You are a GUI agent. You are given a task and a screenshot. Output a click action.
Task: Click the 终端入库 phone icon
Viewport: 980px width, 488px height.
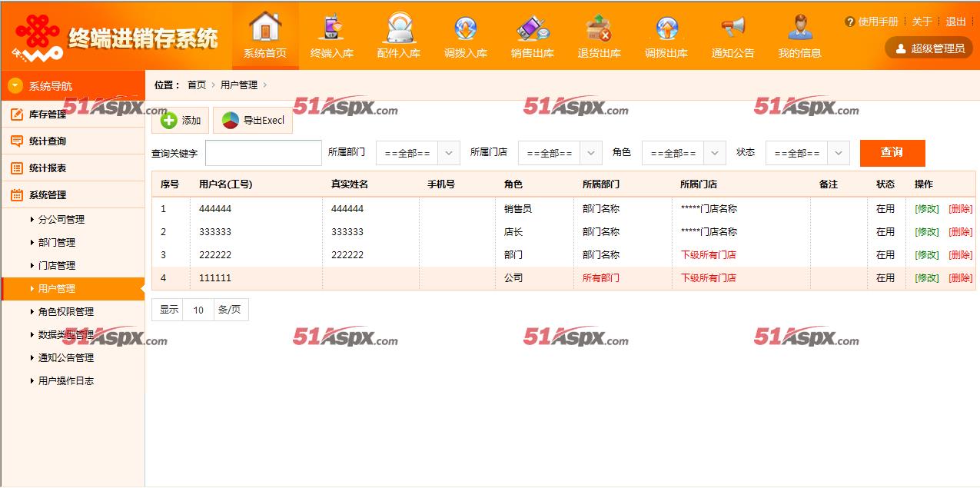pos(332,29)
